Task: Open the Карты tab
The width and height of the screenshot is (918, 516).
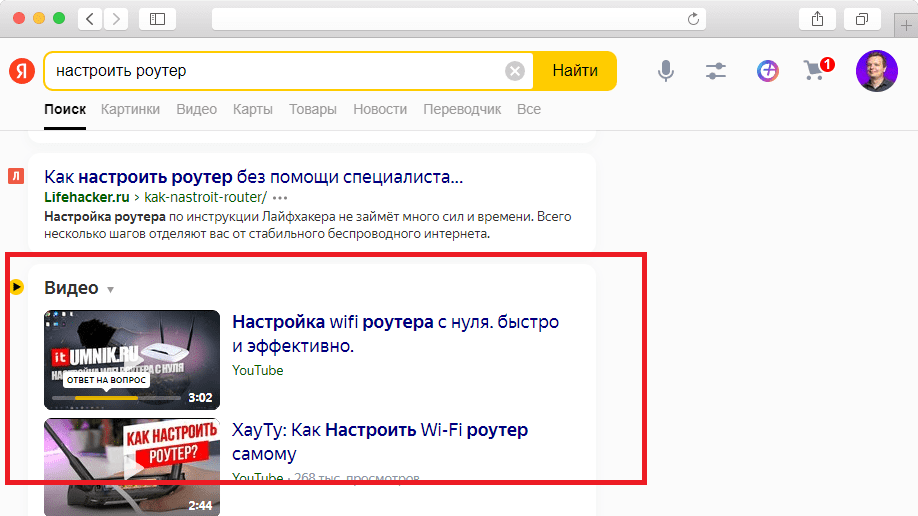Action: pos(253,110)
